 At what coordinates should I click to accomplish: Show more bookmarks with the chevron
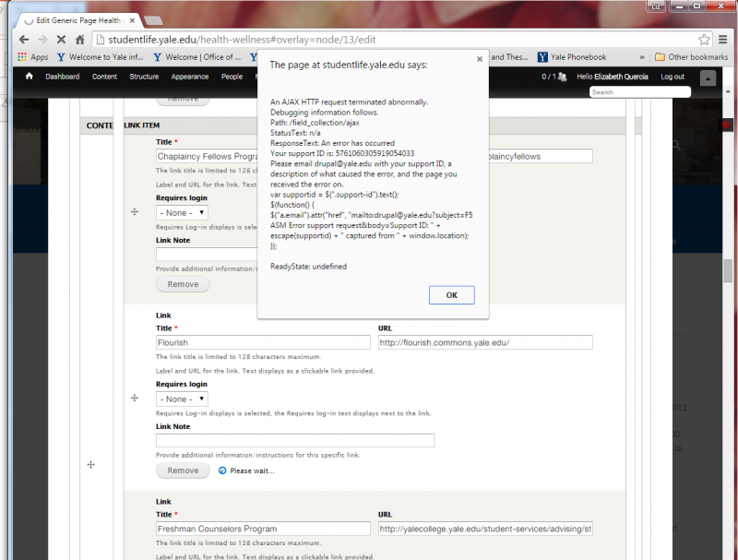pos(642,57)
